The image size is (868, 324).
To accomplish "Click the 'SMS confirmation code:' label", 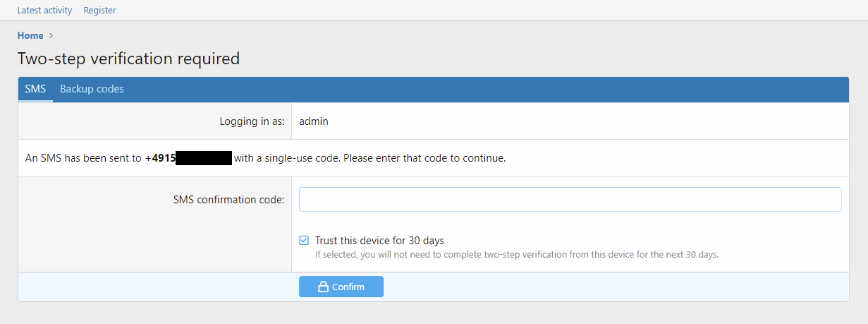I will [x=228, y=200].
